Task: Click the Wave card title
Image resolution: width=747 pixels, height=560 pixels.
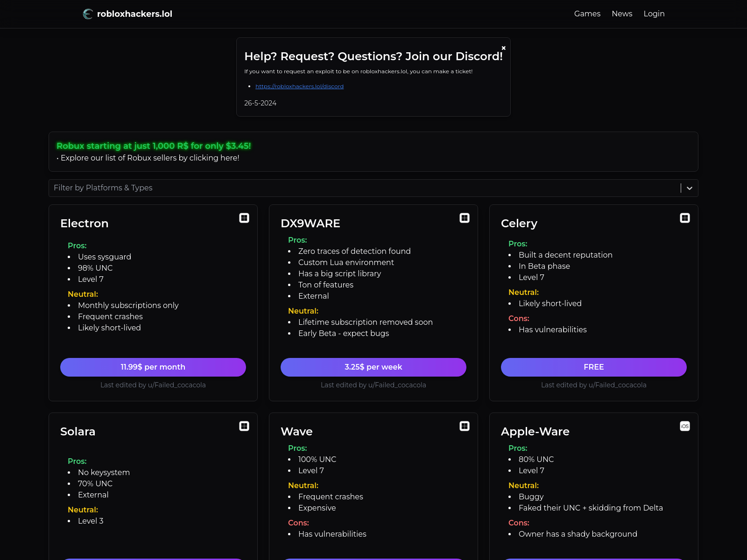Action: [296, 432]
